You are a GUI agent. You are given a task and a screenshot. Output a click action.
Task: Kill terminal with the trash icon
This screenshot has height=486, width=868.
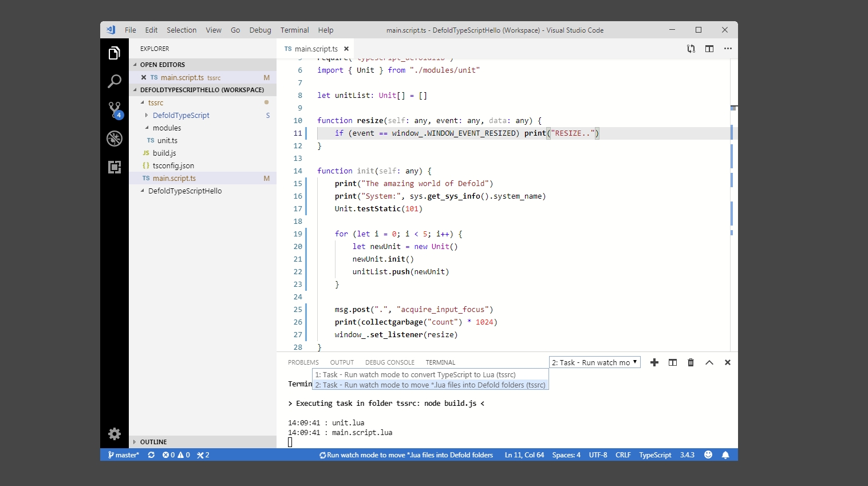tap(691, 362)
